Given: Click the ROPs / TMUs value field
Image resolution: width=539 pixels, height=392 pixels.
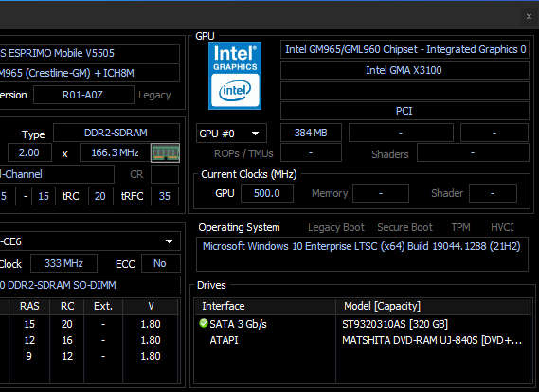Looking at the screenshot, I should tap(311, 152).
